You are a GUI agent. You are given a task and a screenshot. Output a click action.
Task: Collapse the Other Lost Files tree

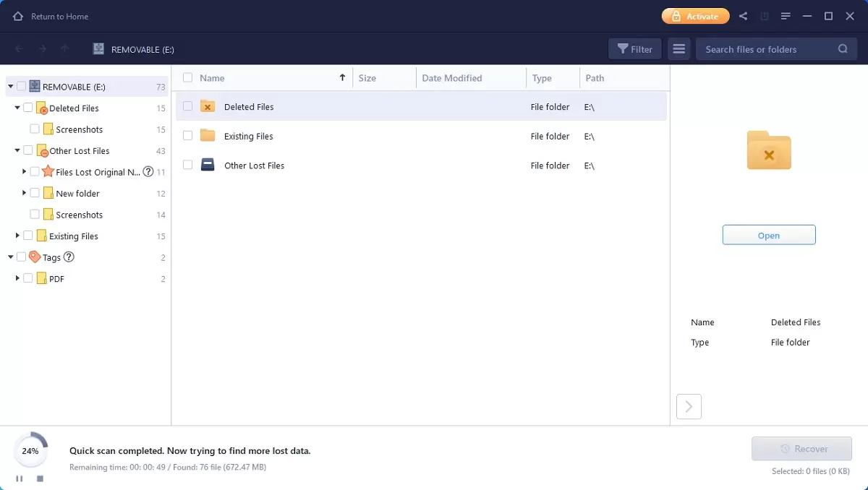pyautogui.click(x=17, y=150)
